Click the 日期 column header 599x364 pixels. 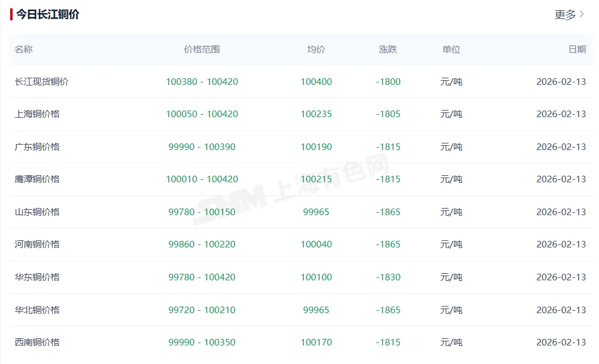click(x=577, y=49)
